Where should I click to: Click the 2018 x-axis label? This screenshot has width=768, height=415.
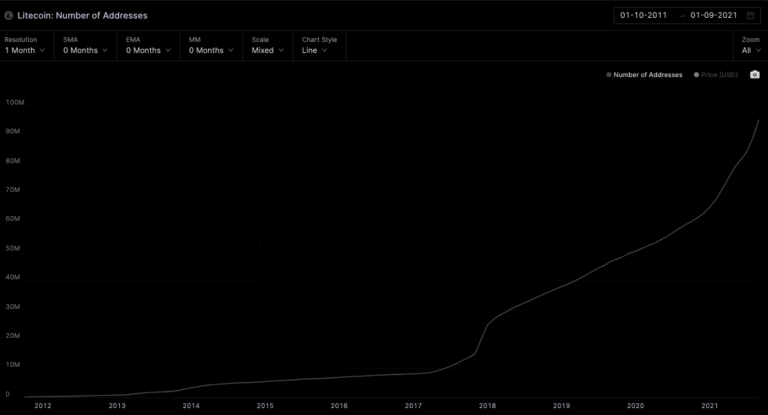tap(487, 406)
